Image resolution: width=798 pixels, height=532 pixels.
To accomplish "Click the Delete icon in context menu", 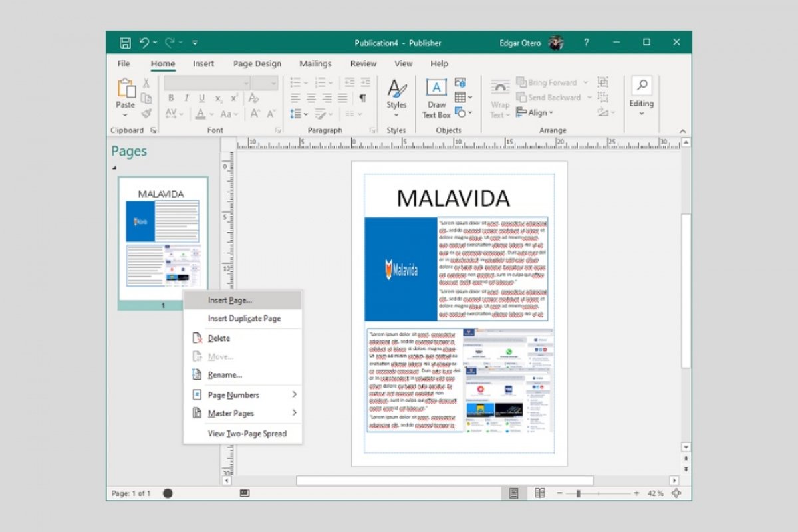I will tap(196, 338).
